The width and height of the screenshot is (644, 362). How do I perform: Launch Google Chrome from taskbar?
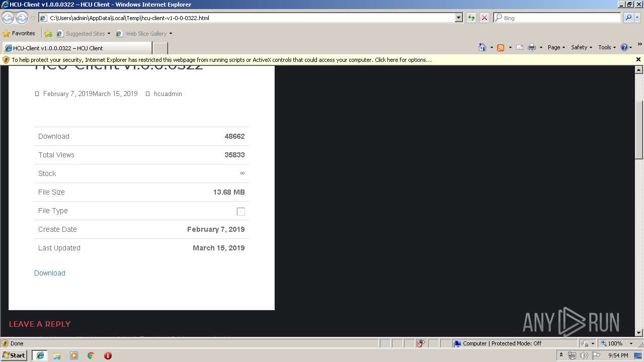point(91,355)
